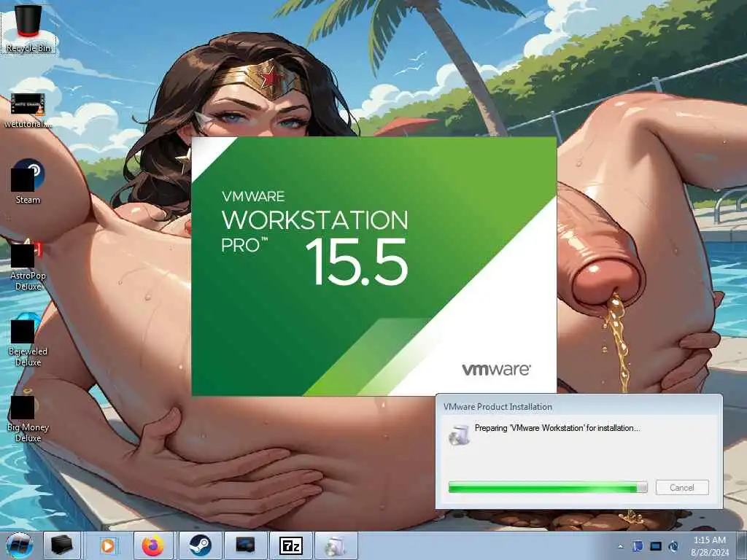
Task: Open the Action Center flag tray icon
Action: (638, 546)
